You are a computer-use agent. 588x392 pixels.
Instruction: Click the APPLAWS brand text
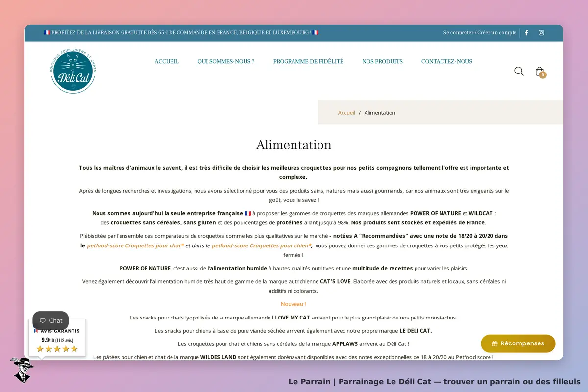(345, 344)
